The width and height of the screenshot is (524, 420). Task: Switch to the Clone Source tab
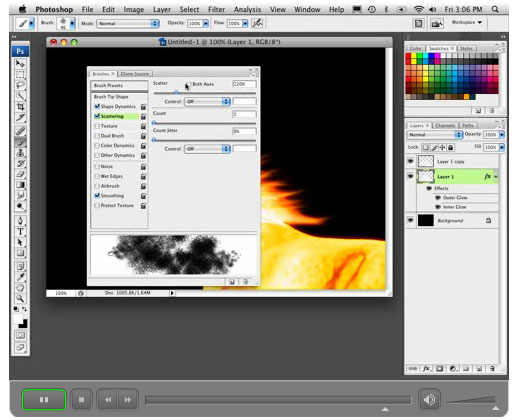[x=135, y=74]
